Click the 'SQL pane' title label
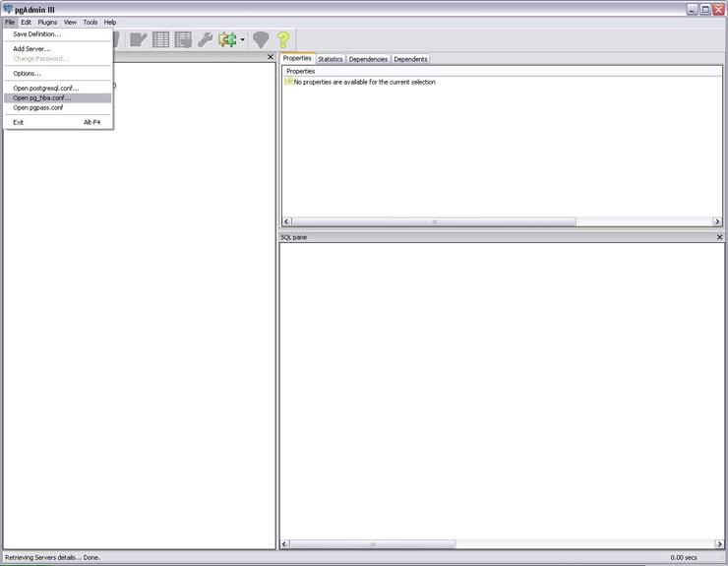The height and width of the screenshot is (566, 728). [x=293, y=237]
